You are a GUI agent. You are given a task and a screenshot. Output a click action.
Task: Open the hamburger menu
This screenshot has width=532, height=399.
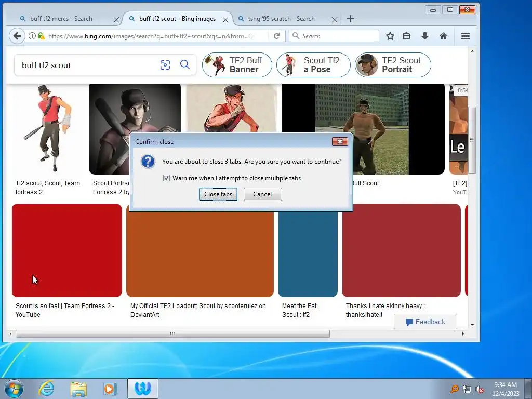click(x=465, y=36)
